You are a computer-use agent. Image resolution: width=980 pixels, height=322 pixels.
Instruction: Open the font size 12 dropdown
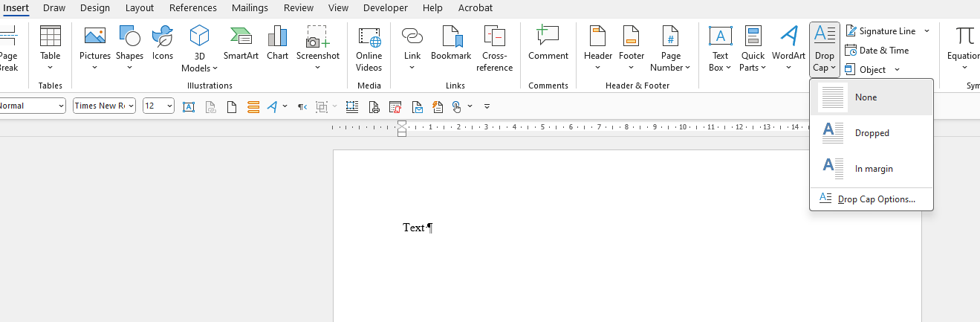158,106
